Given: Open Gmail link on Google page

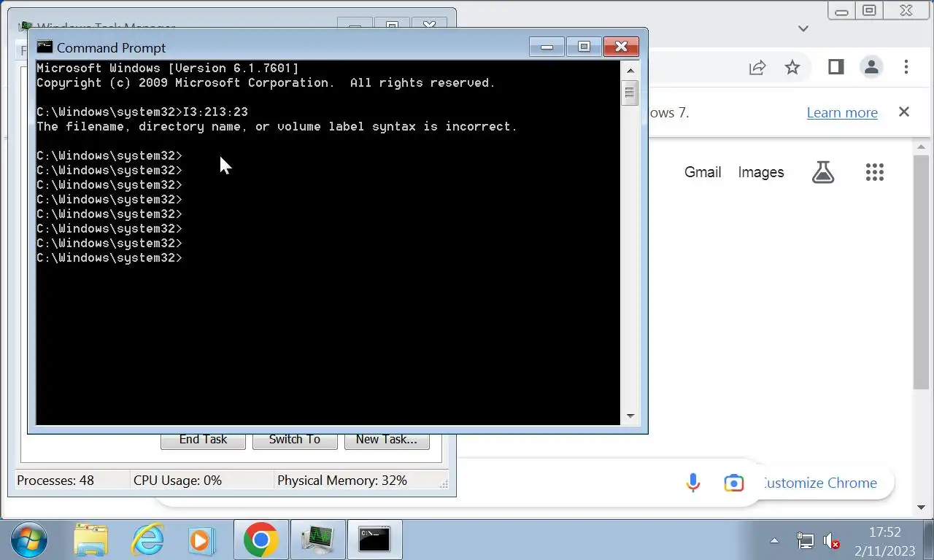Looking at the screenshot, I should [x=703, y=172].
